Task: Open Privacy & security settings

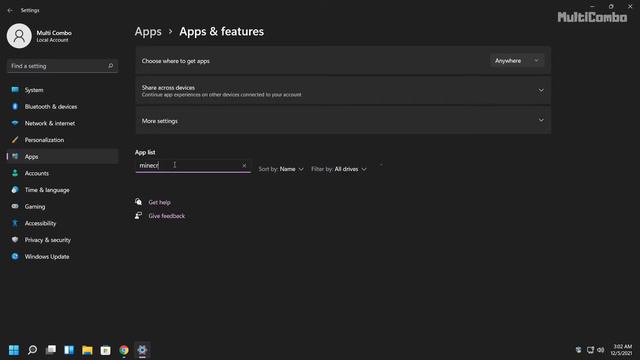Action: click(62, 240)
